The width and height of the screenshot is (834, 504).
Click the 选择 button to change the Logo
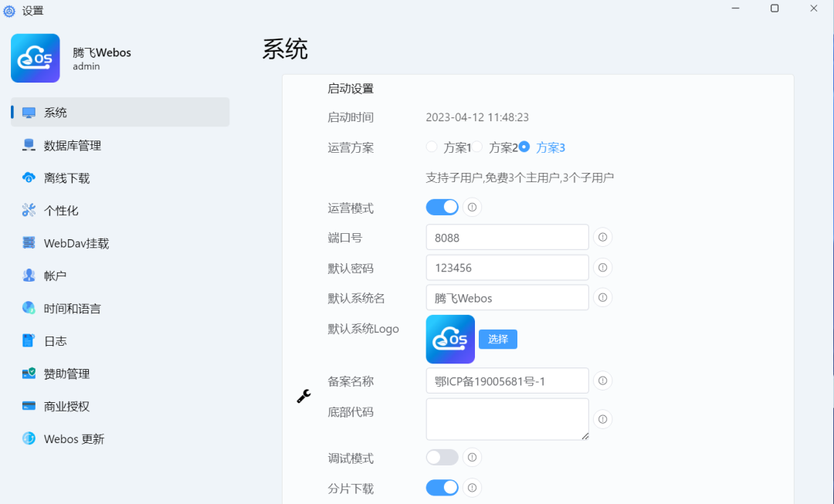pyautogui.click(x=497, y=339)
